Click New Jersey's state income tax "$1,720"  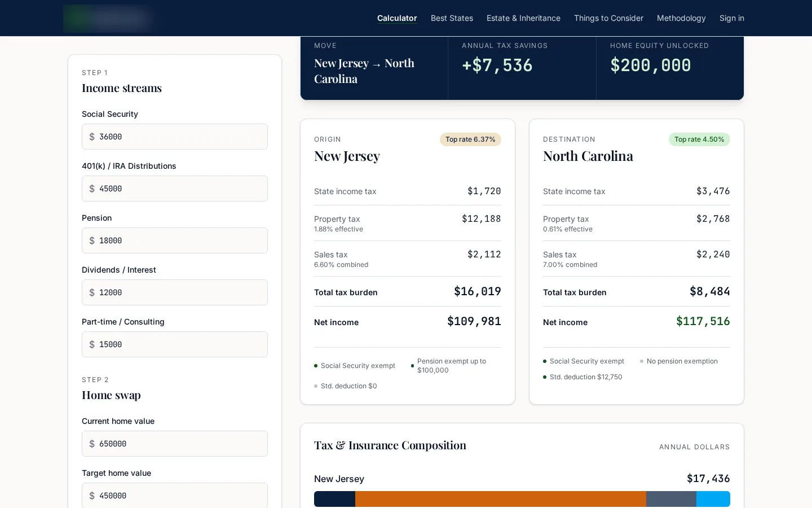click(484, 191)
